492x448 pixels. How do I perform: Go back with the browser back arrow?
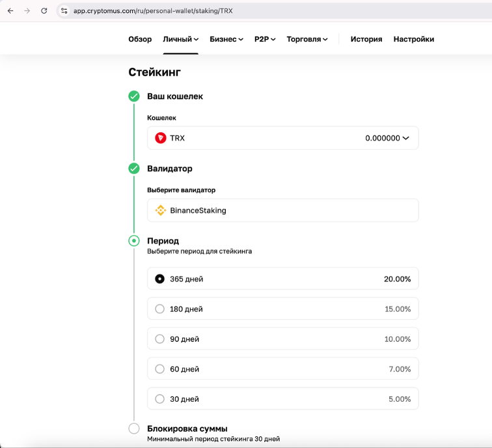[10, 10]
